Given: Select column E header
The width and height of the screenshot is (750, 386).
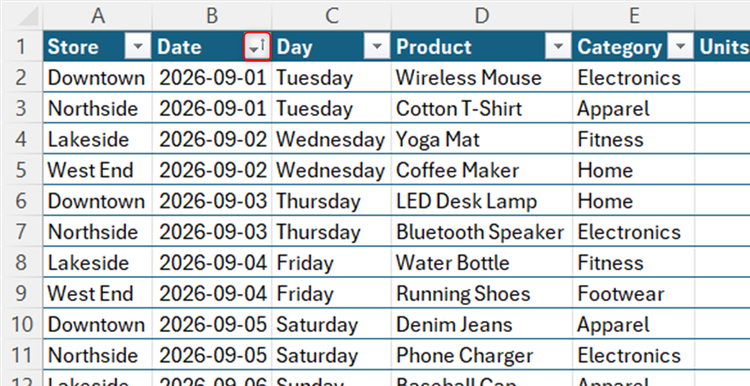Looking at the screenshot, I should (x=634, y=16).
